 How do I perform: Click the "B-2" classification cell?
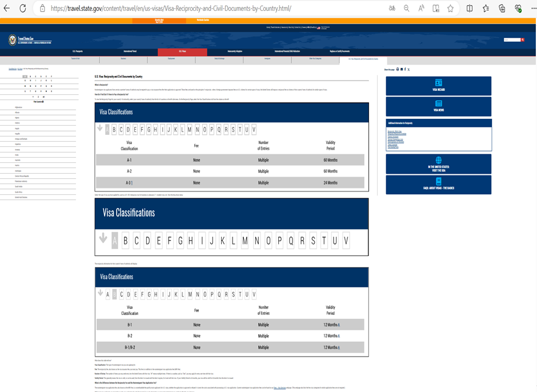click(x=130, y=336)
